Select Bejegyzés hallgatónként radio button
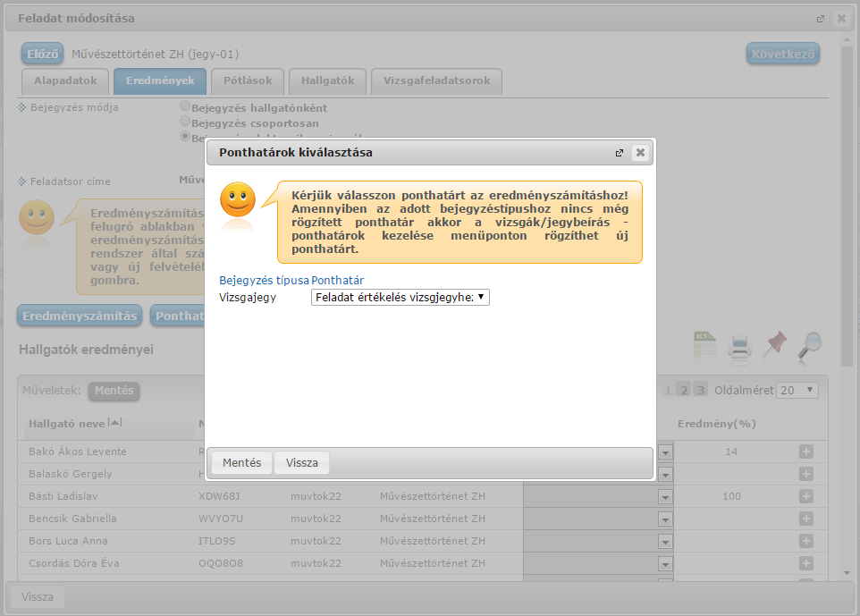This screenshot has width=860, height=616. [185, 105]
